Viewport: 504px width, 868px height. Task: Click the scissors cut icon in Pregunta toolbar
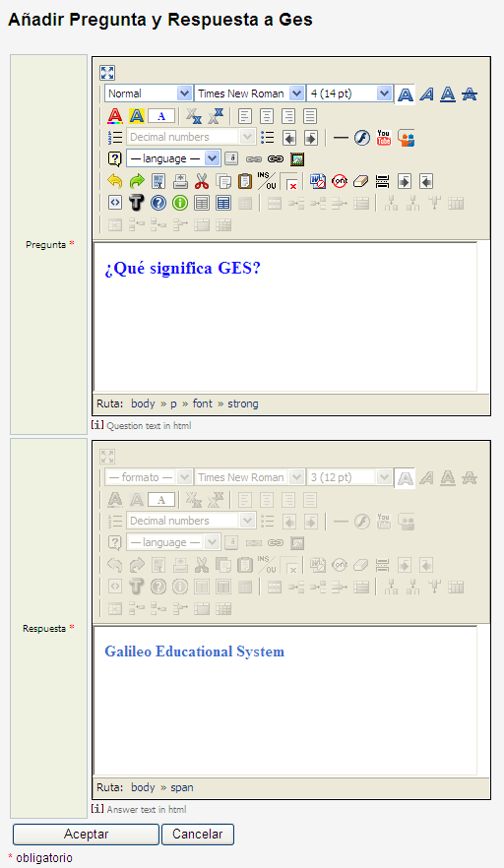[x=202, y=181]
